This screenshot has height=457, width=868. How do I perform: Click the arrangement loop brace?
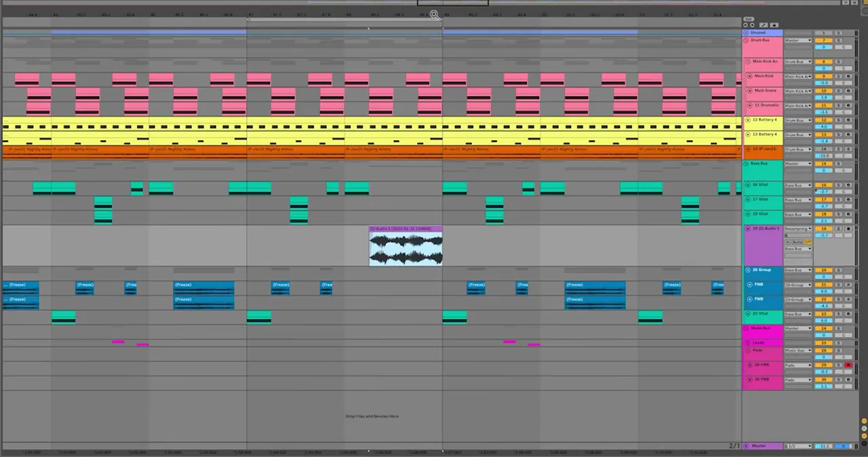(344, 19)
